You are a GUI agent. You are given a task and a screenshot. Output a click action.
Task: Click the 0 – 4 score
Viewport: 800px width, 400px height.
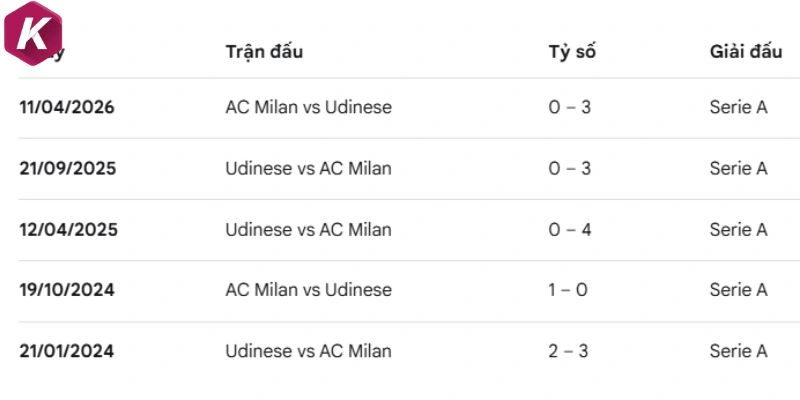click(x=570, y=230)
